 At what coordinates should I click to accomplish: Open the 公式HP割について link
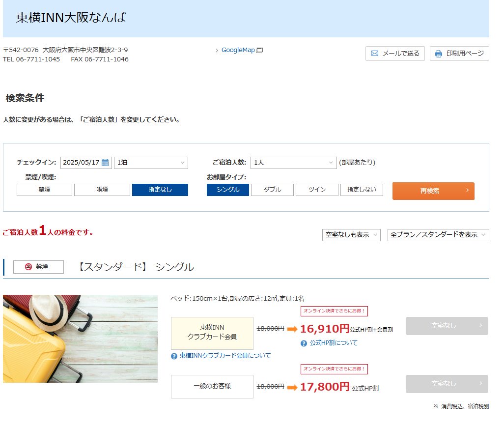pyautogui.click(x=334, y=343)
